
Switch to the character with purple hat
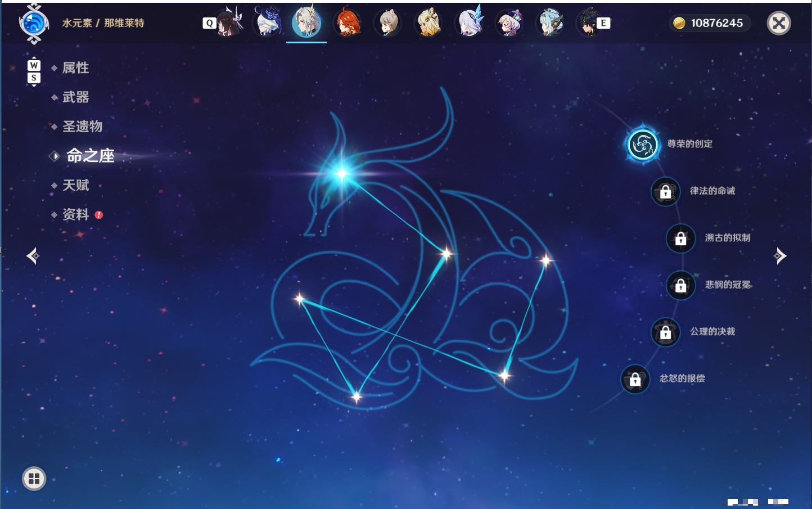[x=509, y=22]
